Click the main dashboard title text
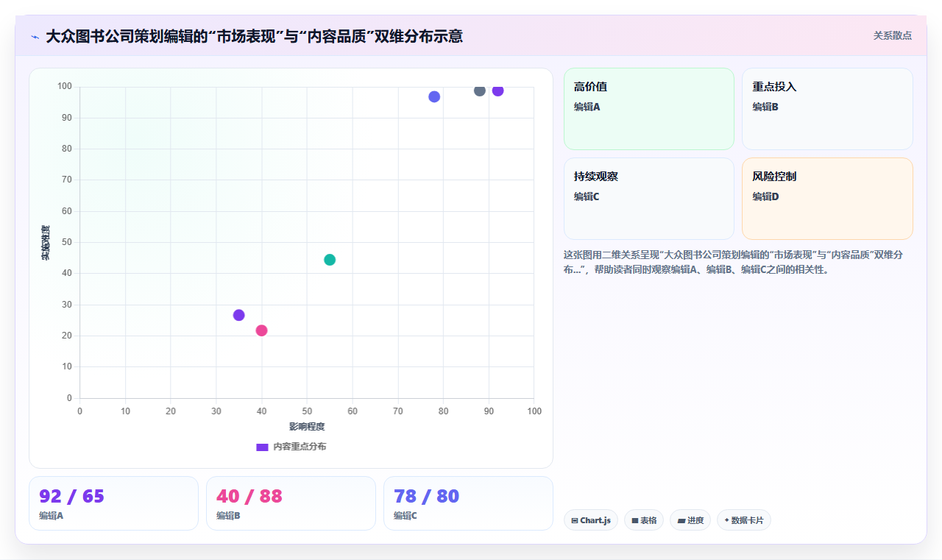Screen dimensions: 942x560 tap(254, 36)
